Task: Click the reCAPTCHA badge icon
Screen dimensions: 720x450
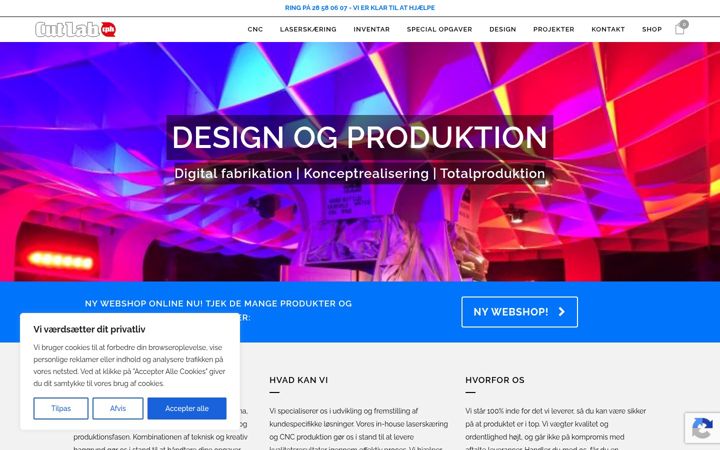Action: 702,428
